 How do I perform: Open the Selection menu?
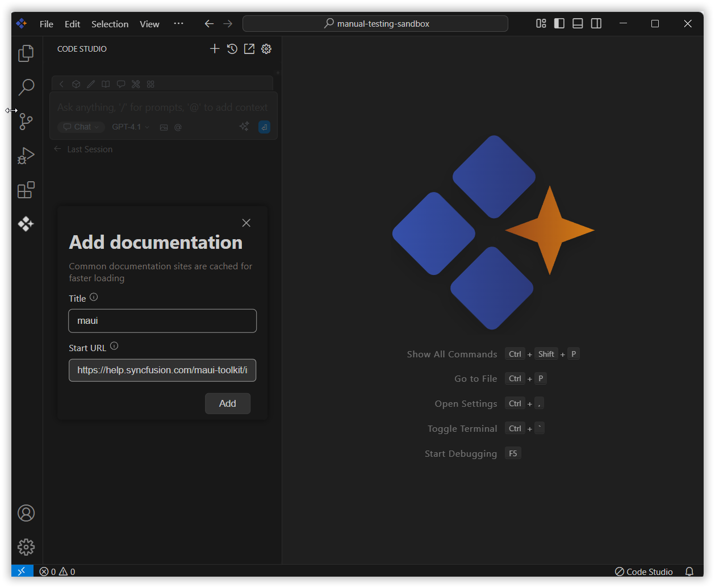(110, 24)
